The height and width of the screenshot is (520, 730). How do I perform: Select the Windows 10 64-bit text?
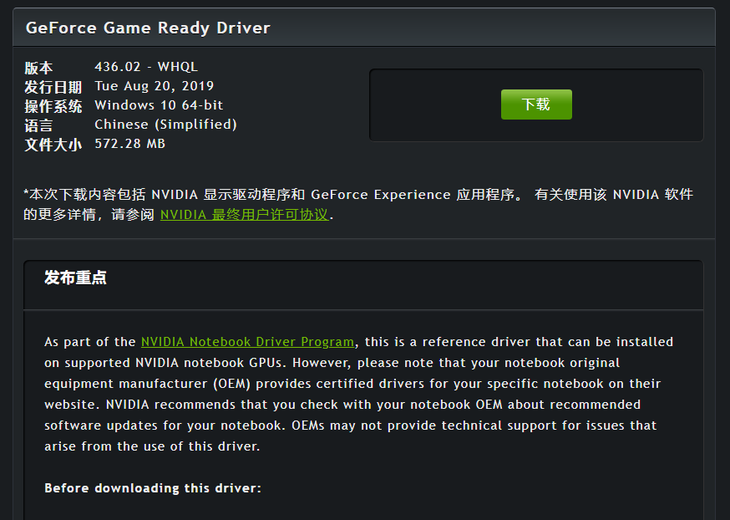point(159,105)
